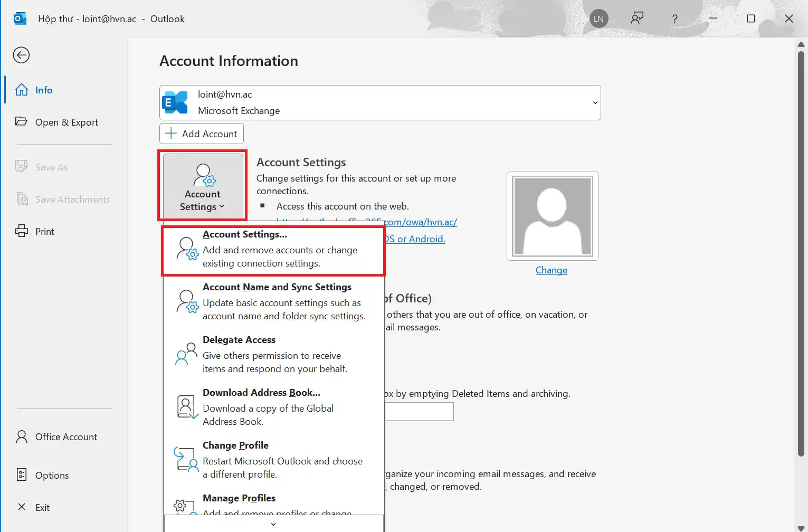Viewport: 808px width, 532px height.
Task: Click the Change Profile icon
Action: click(186, 460)
